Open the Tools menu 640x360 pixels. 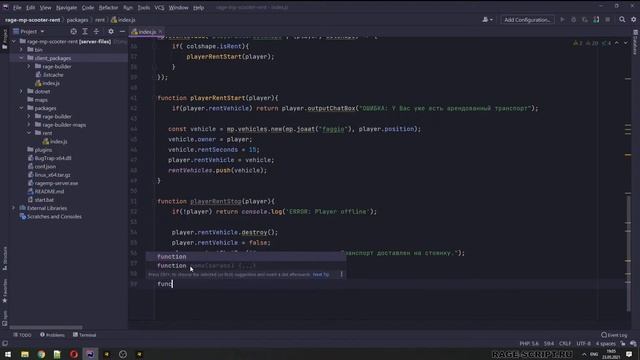144,7
